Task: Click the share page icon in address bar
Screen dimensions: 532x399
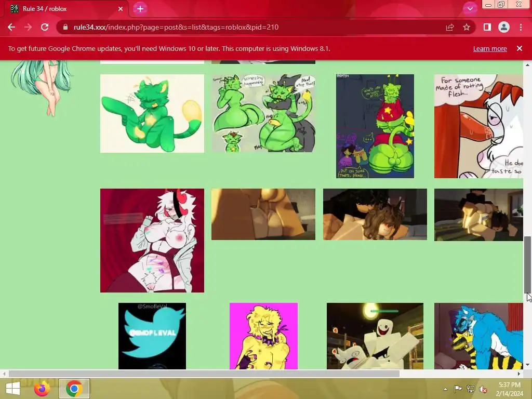Action: (x=450, y=27)
